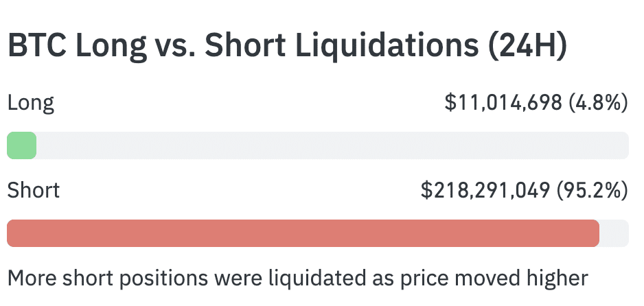
Task: Click the left end of the red bar
Action: [12, 233]
